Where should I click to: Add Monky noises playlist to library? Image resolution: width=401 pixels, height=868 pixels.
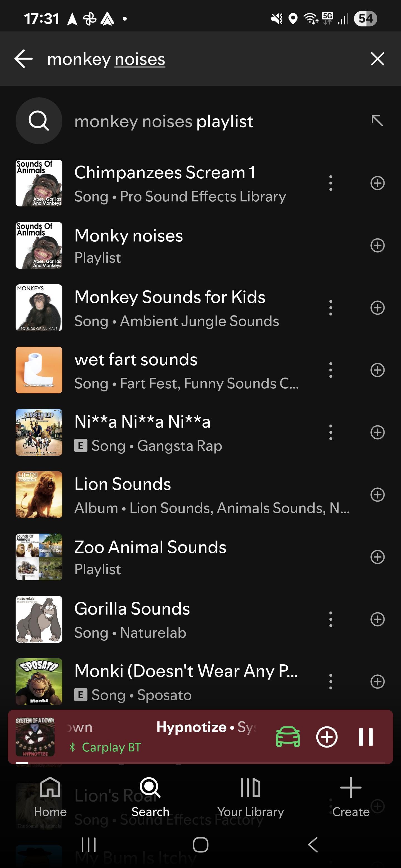(377, 245)
